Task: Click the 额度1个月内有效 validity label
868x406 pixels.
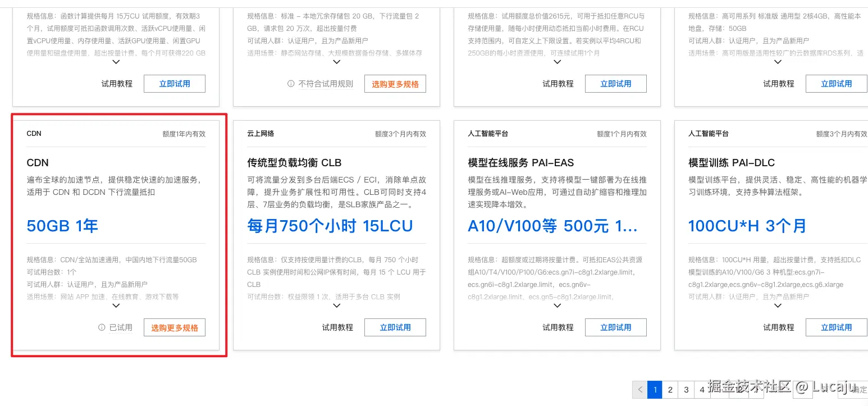Action: 622,134
